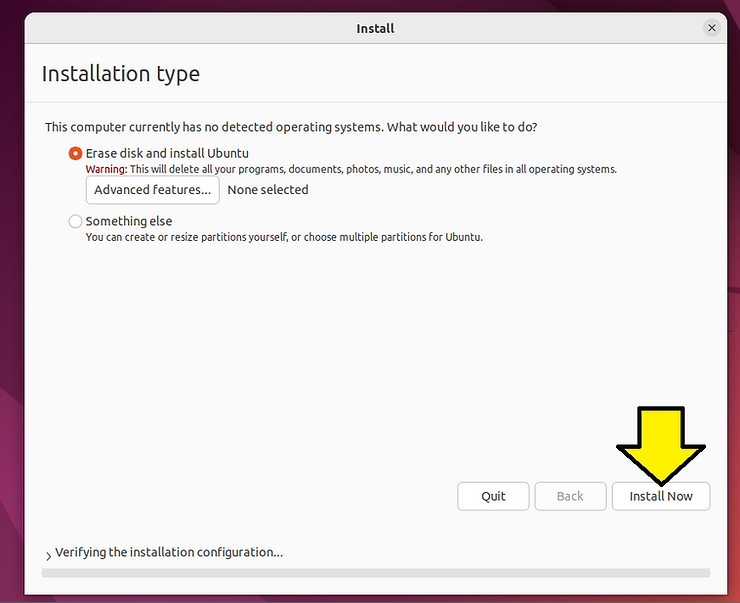Choose the Something else radio button
The height and width of the screenshot is (603, 740).
pos(75,221)
